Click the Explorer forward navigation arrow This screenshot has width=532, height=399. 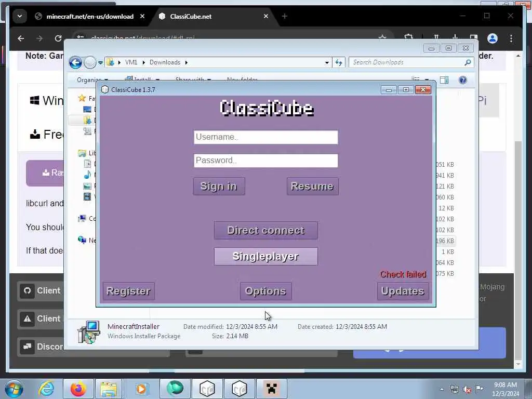click(90, 62)
